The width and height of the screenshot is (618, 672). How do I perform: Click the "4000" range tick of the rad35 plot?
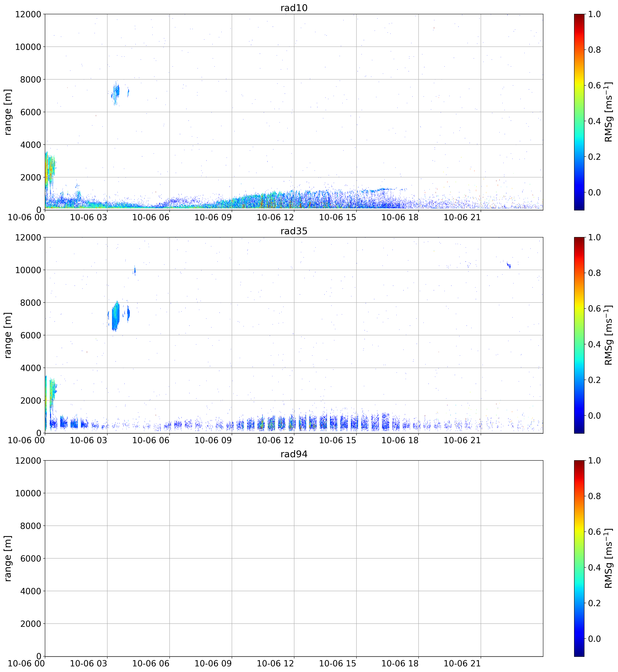31,368
